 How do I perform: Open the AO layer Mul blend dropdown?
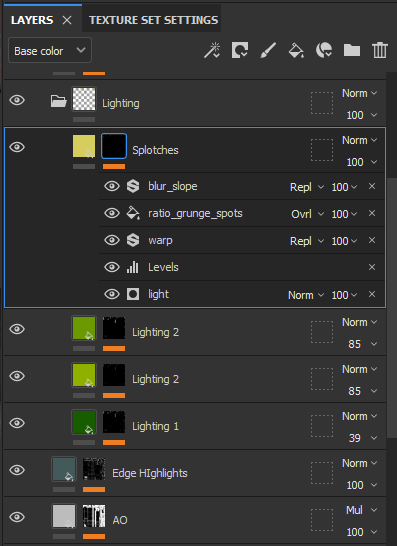(x=361, y=510)
